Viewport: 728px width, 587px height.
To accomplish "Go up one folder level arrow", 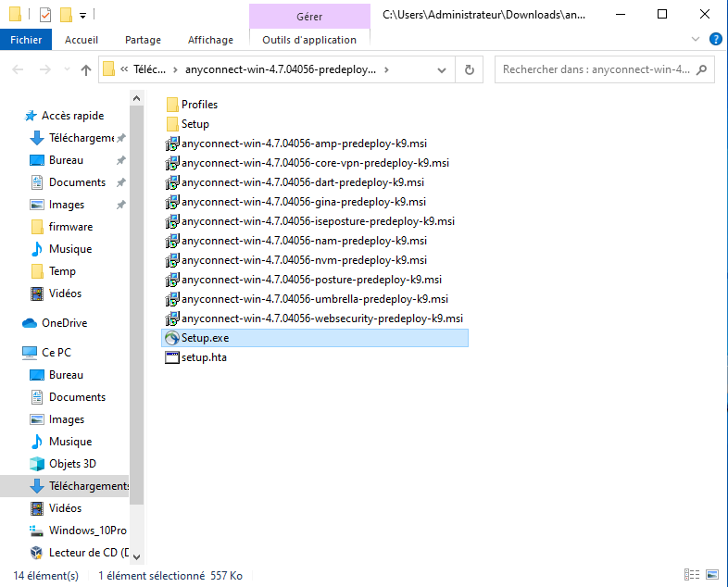I will (86, 69).
